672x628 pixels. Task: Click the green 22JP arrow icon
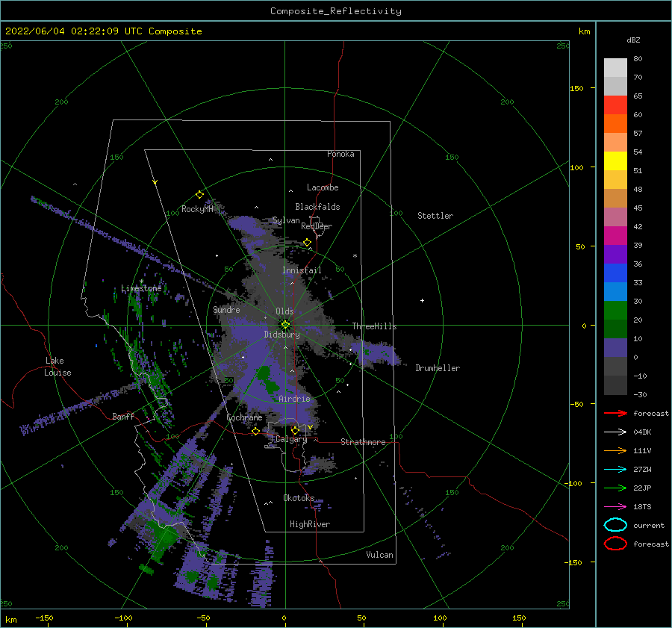tap(615, 488)
